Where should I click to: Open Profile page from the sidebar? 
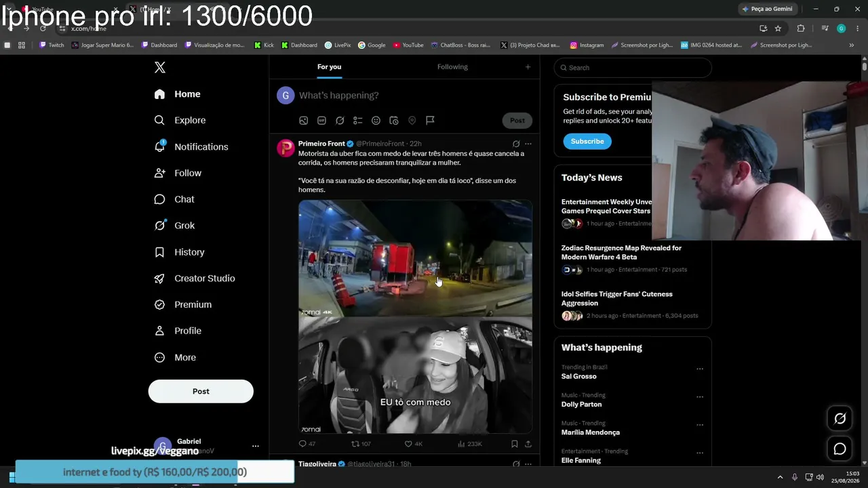pos(178,331)
